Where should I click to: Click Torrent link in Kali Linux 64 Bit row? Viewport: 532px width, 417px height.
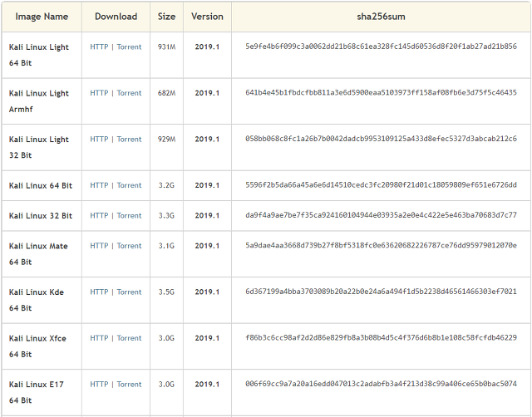tap(129, 185)
